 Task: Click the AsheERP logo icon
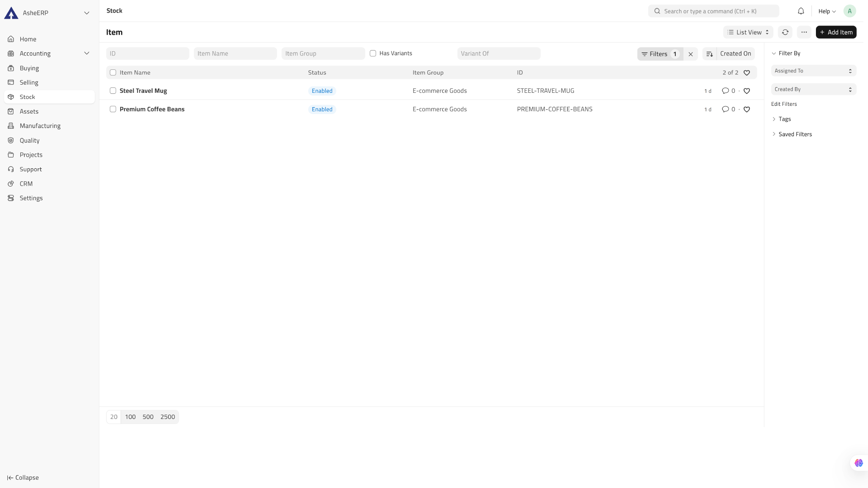[x=11, y=13]
